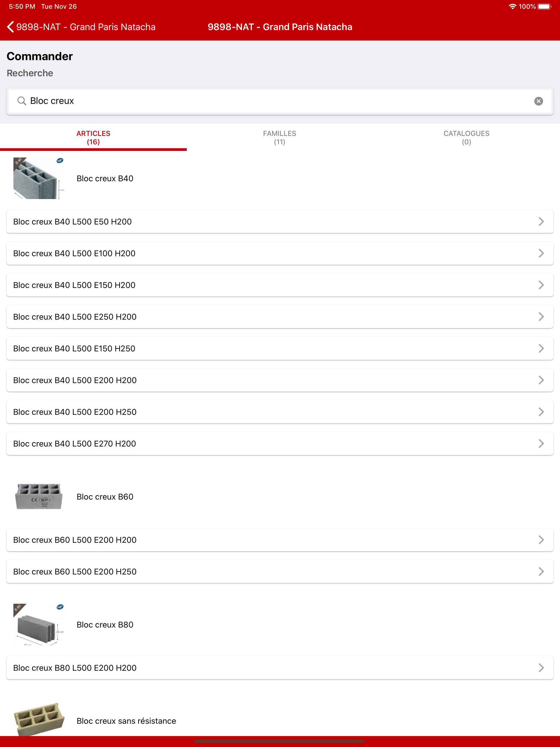
Task: Open the Bloc creux B60 product image
Action: click(39, 497)
